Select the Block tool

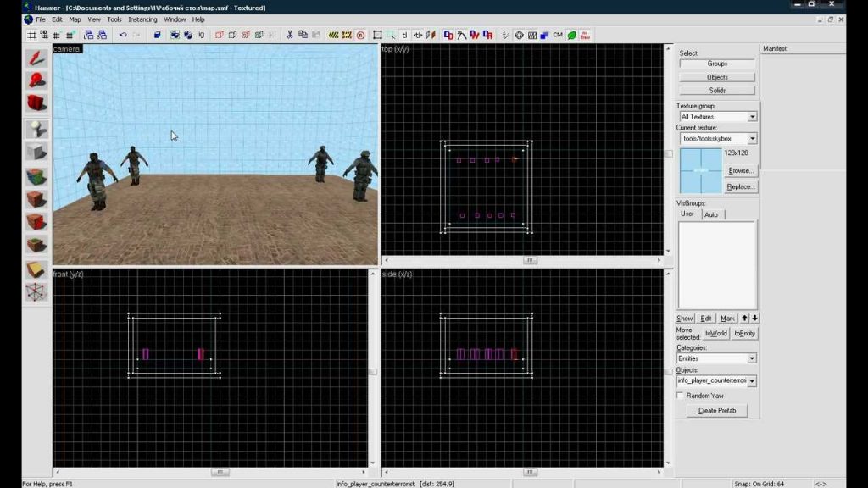36,152
